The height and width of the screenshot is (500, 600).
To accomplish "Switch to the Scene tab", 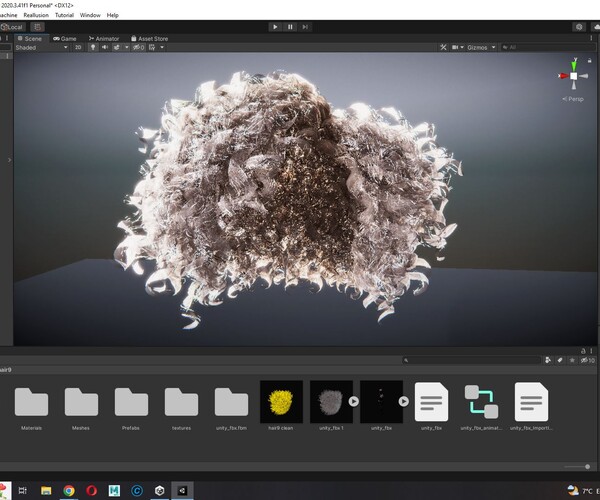I will 30,39.
